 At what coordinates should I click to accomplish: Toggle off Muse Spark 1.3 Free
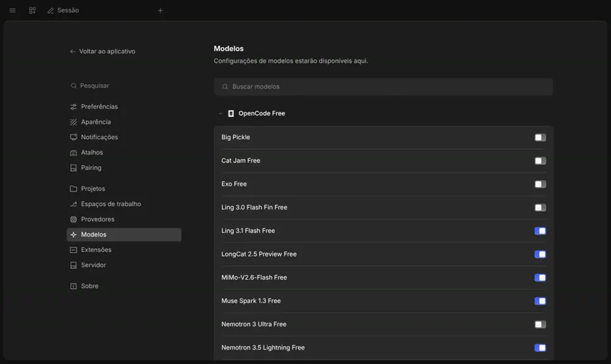pos(540,301)
